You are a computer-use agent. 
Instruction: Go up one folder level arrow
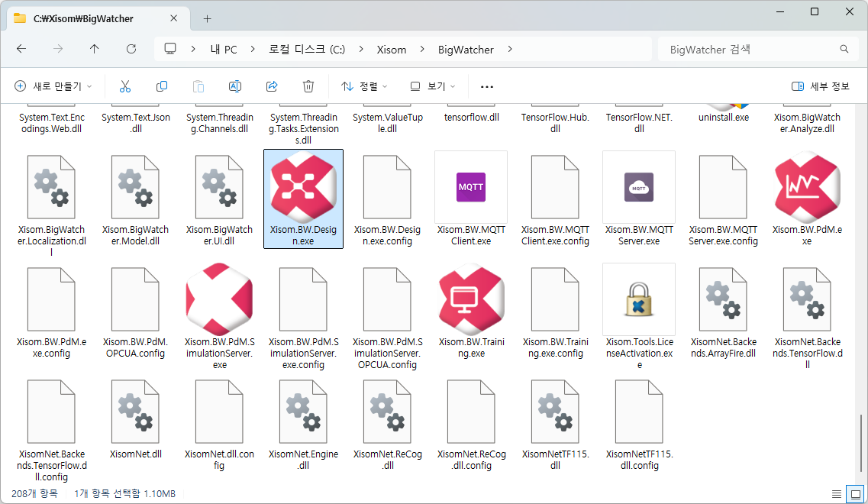94,50
